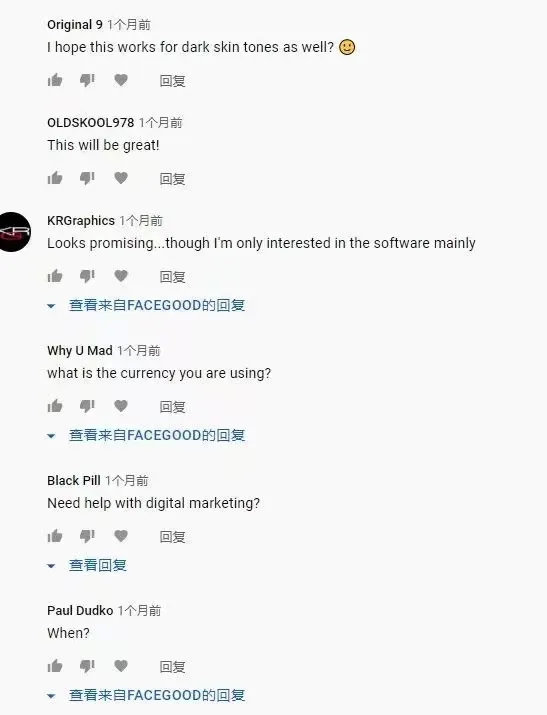Thumbs-up the Why U Mad comment
Viewport: 547px width, 715px height.
(55, 406)
